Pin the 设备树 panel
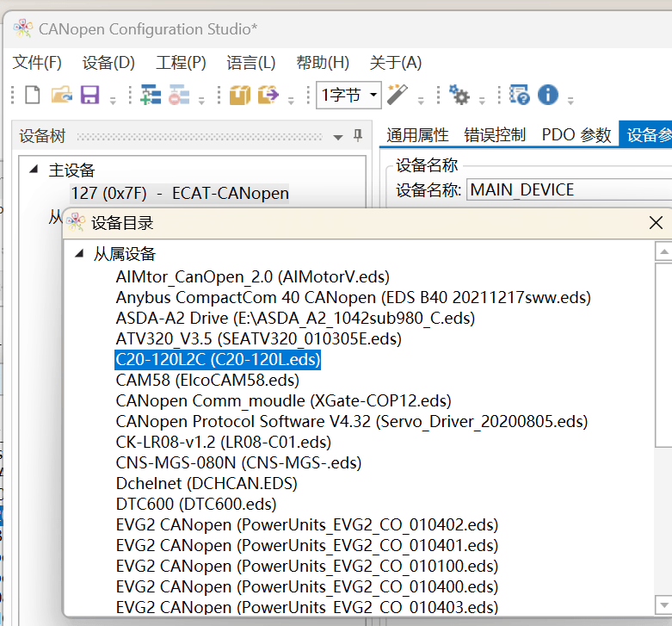The width and height of the screenshot is (672, 626). click(x=358, y=135)
